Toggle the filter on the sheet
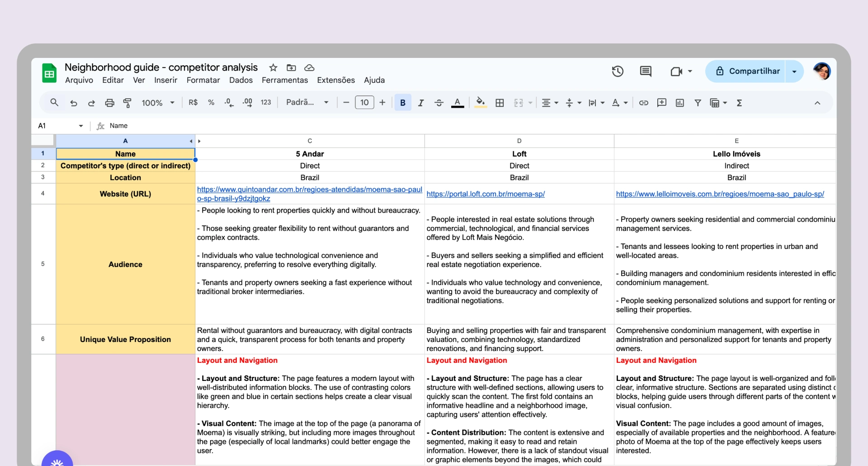Image resolution: width=868 pixels, height=466 pixels. click(698, 103)
